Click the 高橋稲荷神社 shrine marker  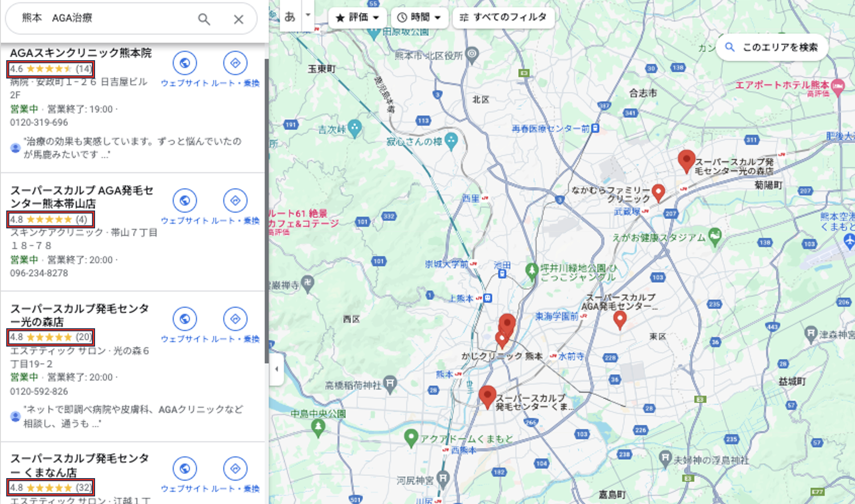(x=390, y=384)
